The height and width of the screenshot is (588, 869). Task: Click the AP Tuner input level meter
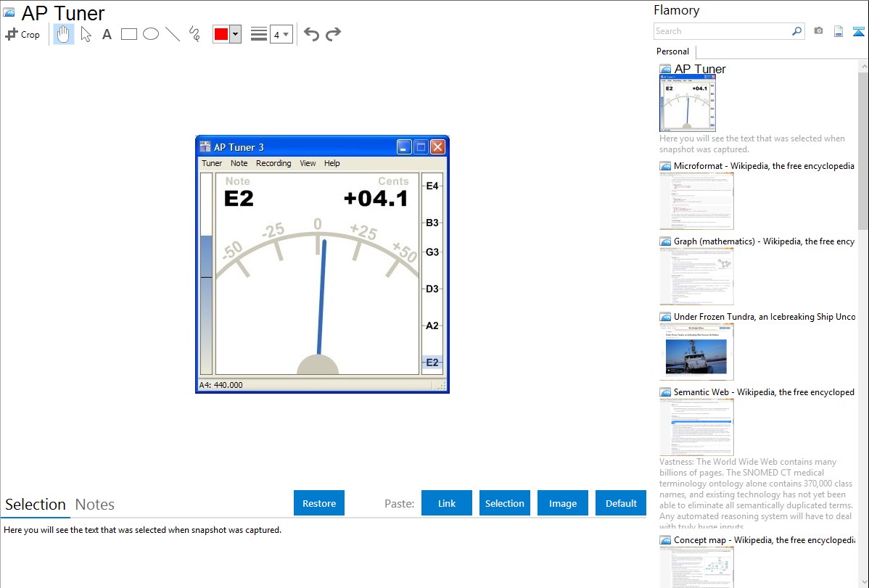click(206, 274)
